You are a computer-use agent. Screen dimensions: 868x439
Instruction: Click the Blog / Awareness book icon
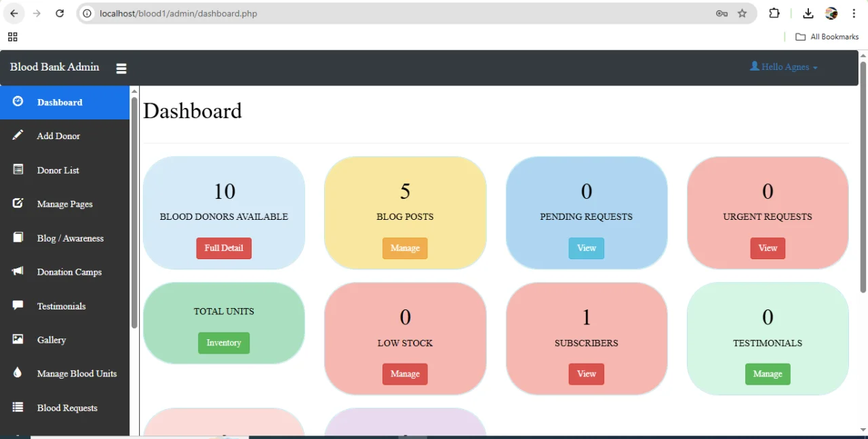tap(18, 237)
